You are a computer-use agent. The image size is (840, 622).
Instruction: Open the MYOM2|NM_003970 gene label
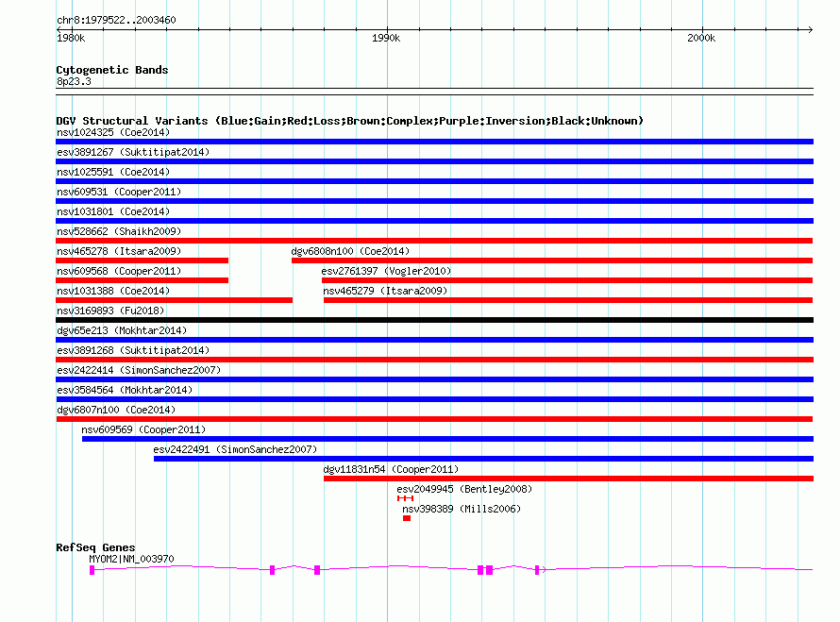point(131,559)
